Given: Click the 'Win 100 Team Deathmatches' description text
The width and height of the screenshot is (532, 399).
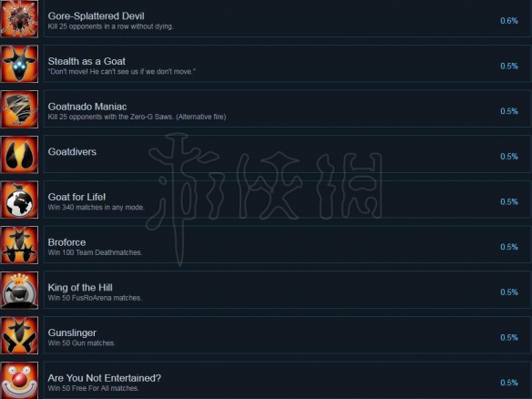Looking at the screenshot, I should pos(95,252).
